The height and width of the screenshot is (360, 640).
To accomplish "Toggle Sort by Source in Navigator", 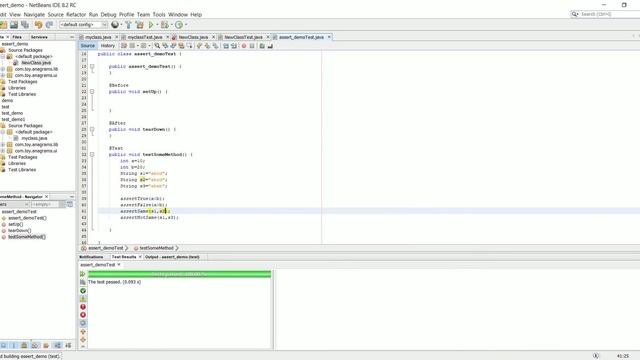I will point(68,345).
